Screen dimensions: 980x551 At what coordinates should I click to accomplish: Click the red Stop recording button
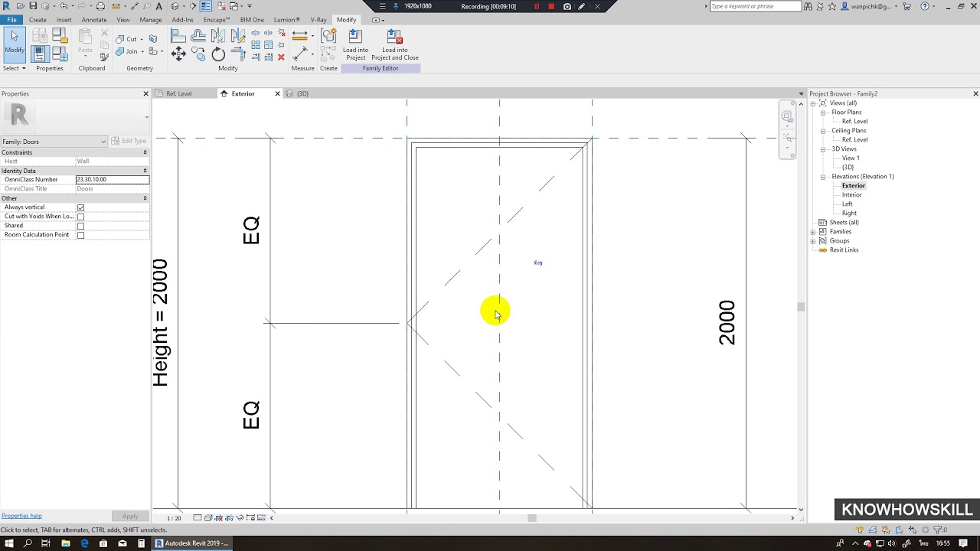[x=551, y=6]
